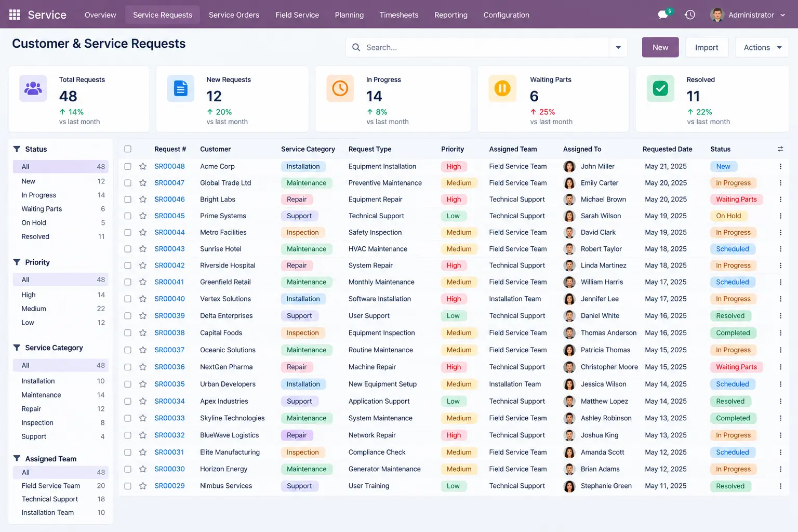
Task: Open request link SR00044
Action: click(169, 232)
